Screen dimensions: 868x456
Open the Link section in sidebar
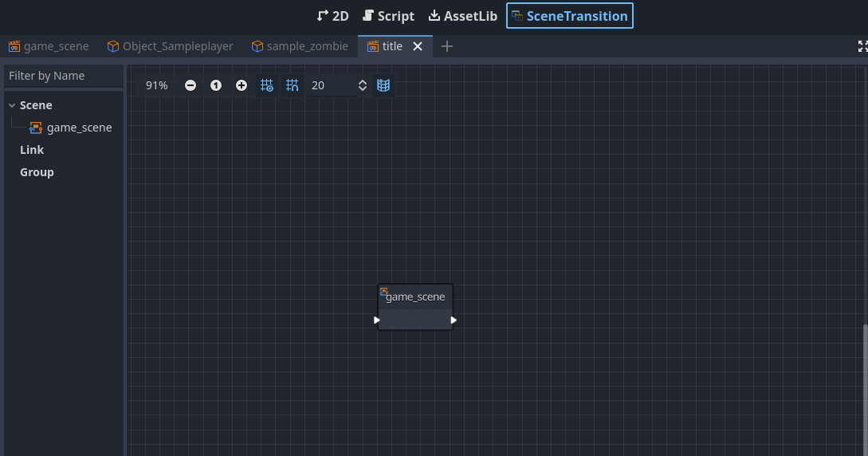pos(32,150)
